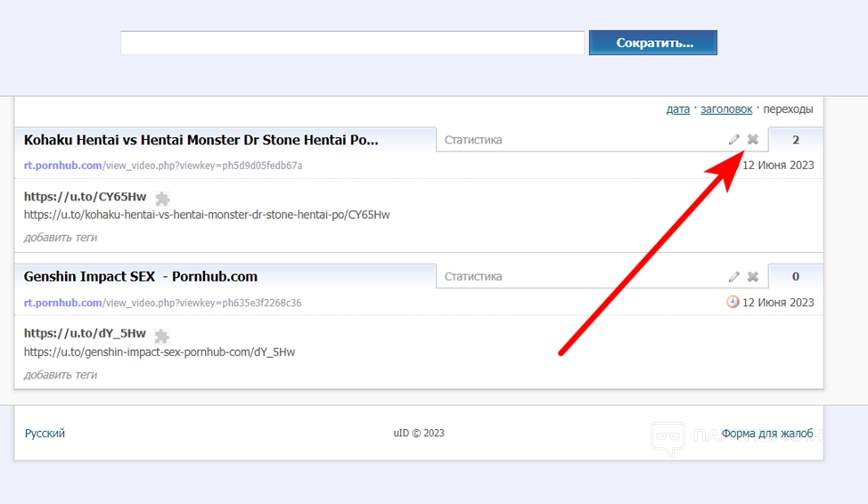
Task: Click the Сократить... button
Action: (x=653, y=43)
